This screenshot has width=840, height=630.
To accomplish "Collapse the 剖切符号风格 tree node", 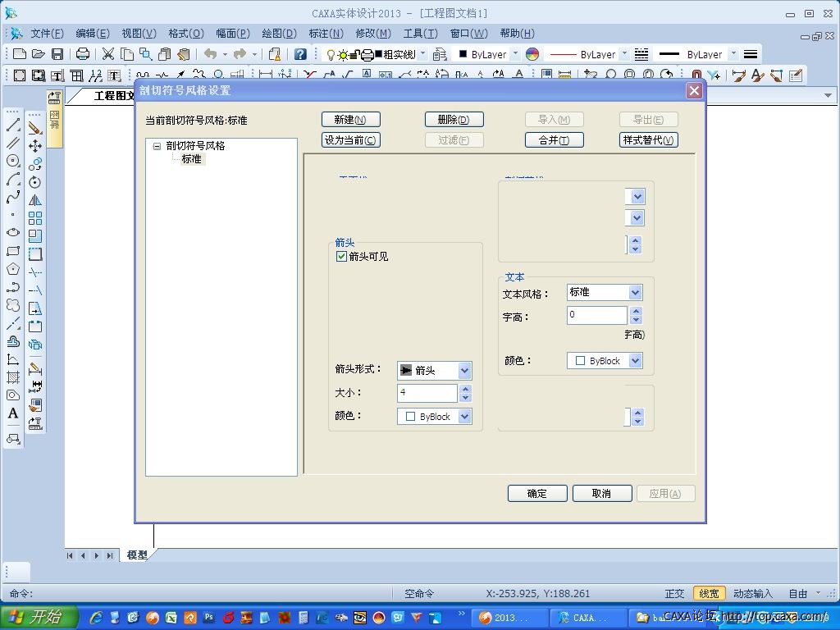I will coord(157,146).
